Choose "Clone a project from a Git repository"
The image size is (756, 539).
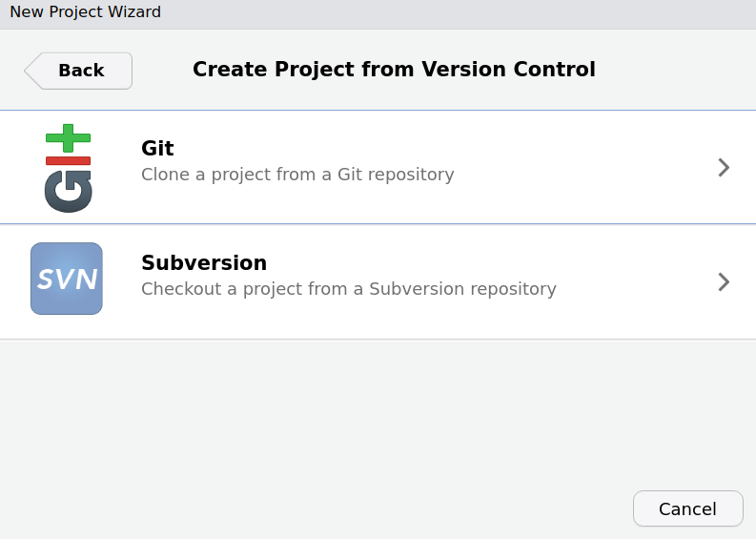(297, 175)
